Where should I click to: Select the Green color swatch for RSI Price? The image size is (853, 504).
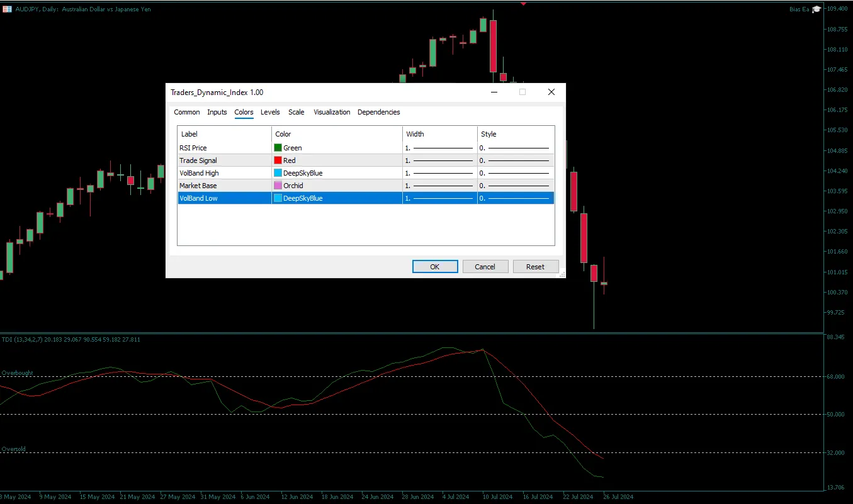tap(278, 147)
